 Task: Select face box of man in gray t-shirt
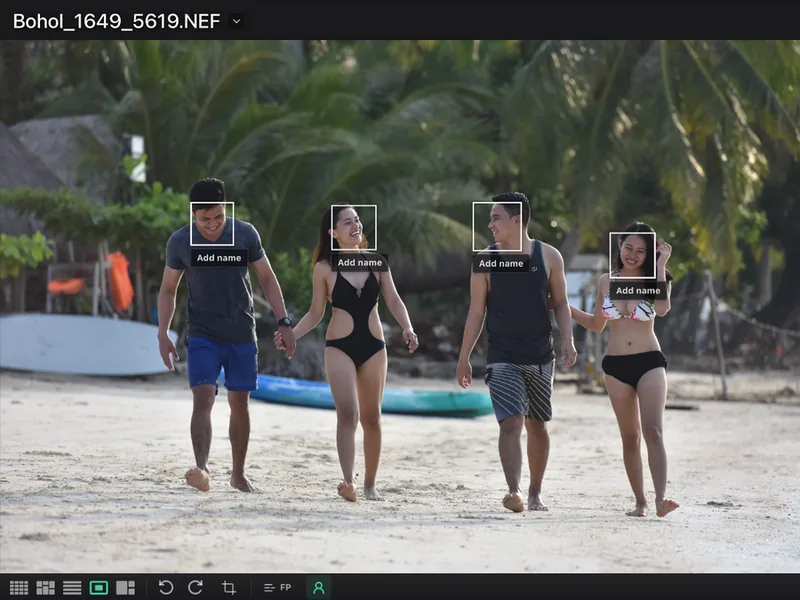pos(212,224)
